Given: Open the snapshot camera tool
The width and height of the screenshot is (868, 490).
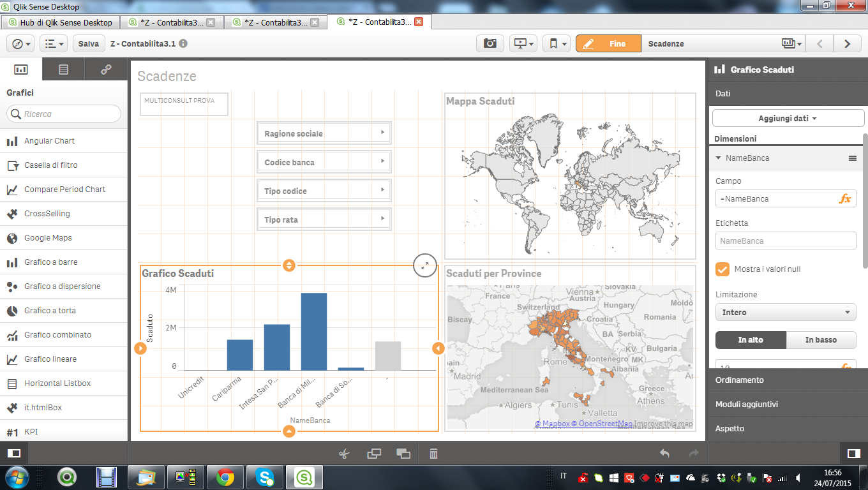Looking at the screenshot, I should pos(490,43).
